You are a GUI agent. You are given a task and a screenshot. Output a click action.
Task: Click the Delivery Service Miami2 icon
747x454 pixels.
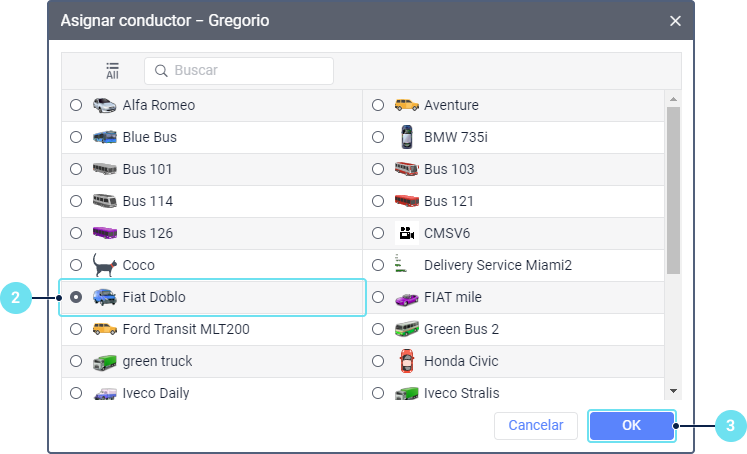[402, 265]
